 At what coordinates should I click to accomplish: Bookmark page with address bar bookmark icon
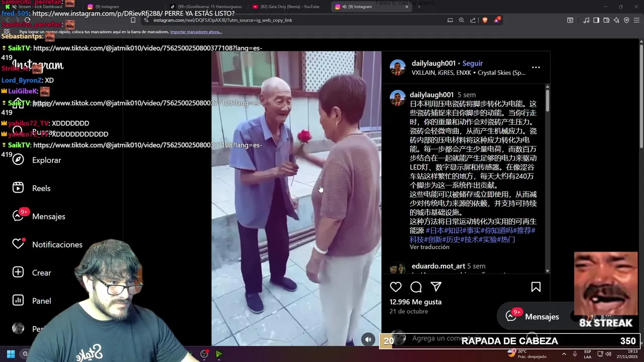pos(133,20)
